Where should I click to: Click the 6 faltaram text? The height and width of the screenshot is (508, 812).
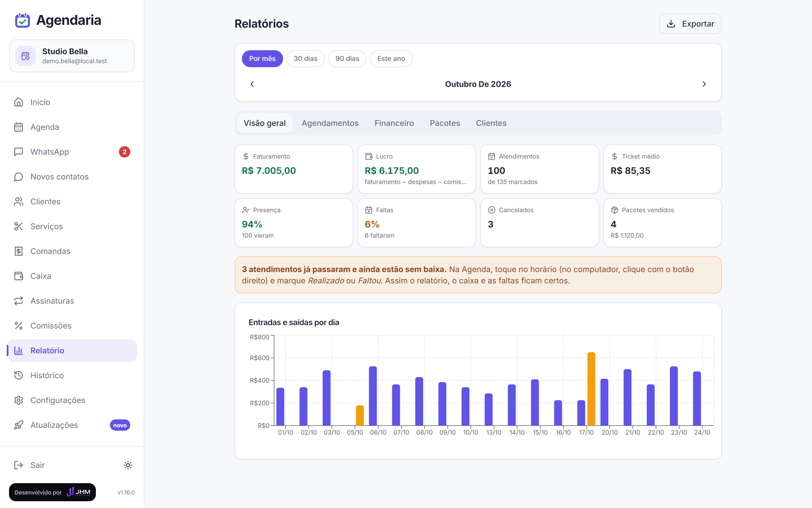pyautogui.click(x=379, y=236)
